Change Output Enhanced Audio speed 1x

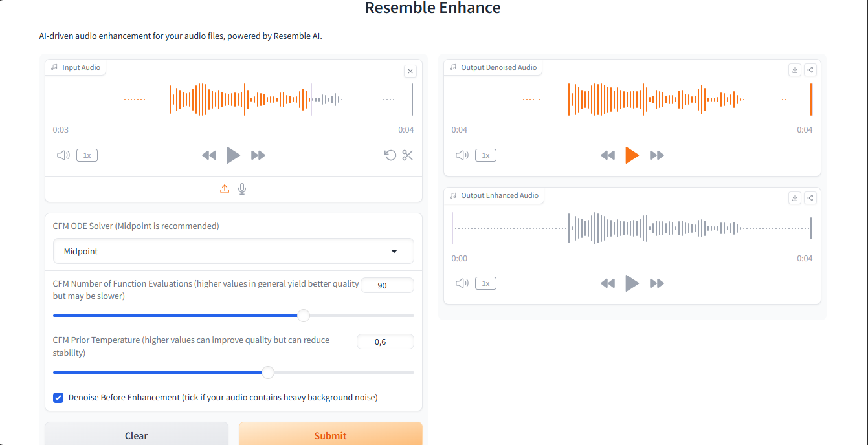(x=485, y=283)
